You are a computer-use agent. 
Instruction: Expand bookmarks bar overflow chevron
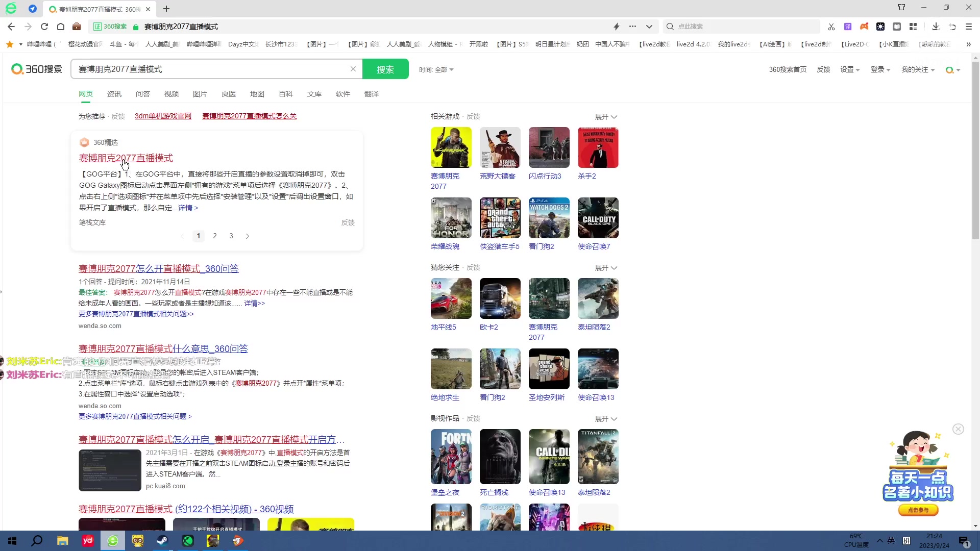(x=968, y=44)
